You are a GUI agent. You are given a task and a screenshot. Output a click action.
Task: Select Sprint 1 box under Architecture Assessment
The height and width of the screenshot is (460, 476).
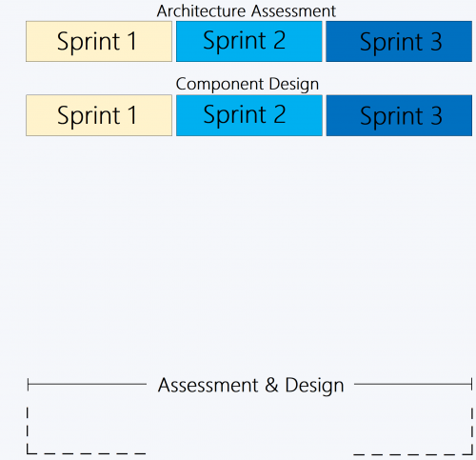coord(99,41)
